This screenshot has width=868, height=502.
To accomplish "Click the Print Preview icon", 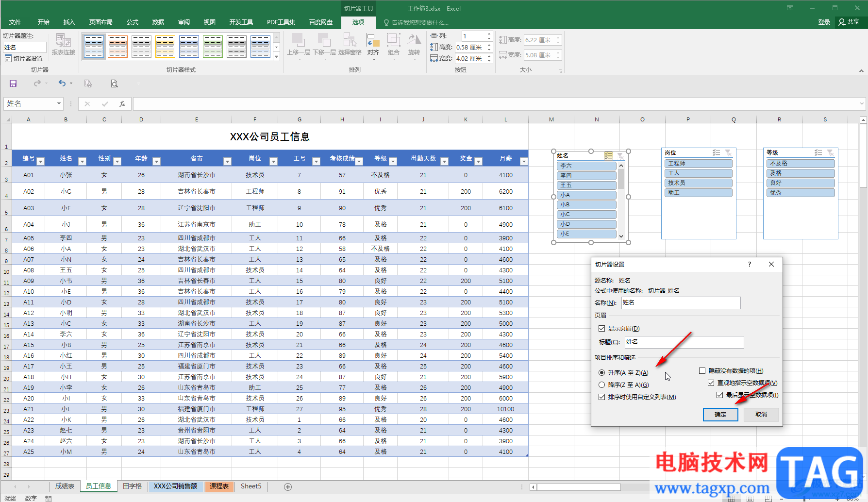I will [114, 84].
